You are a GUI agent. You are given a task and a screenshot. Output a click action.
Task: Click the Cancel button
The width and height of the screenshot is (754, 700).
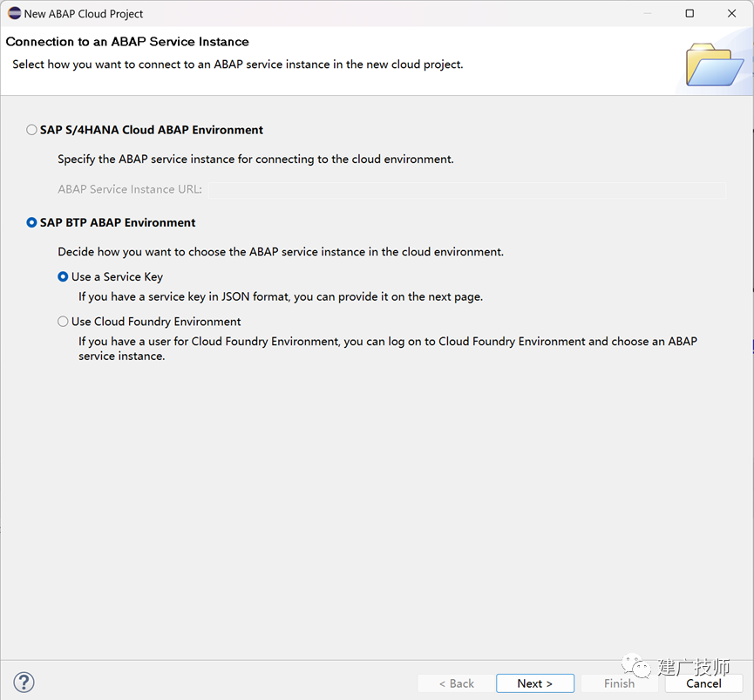pyautogui.click(x=703, y=683)
